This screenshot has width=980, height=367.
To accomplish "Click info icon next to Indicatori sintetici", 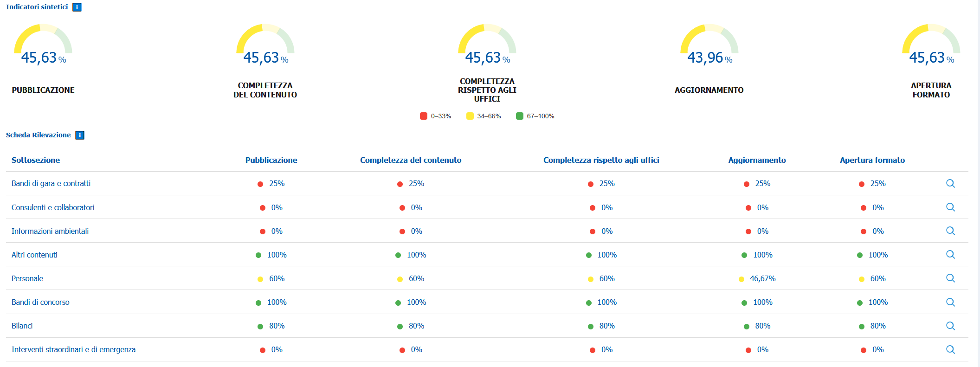I will point(77,7).
